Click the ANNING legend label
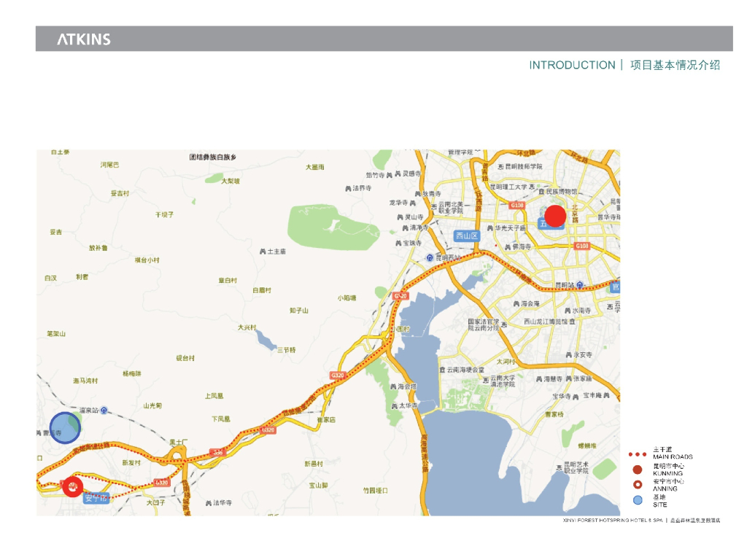 coord(665,489)
